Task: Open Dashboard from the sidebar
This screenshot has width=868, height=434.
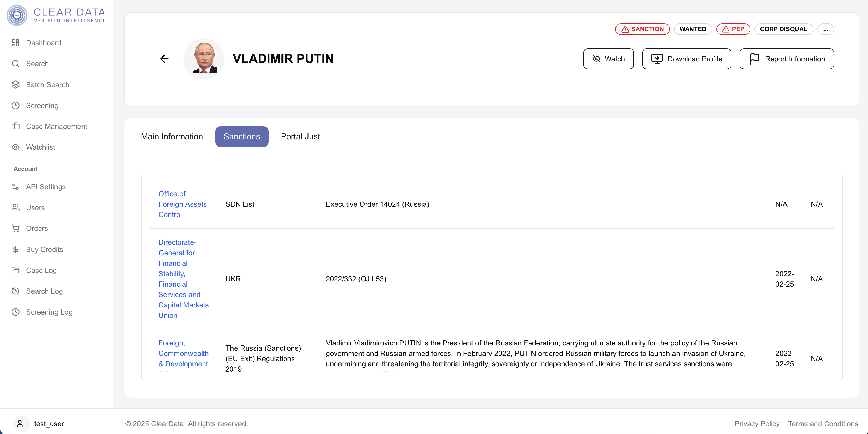Action: click(43, 43)
